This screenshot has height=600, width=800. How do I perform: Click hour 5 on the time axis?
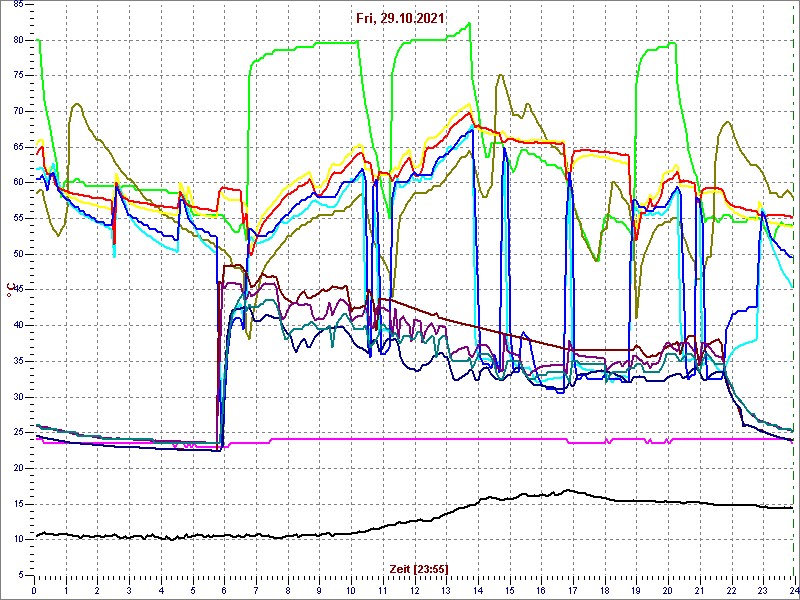(x=193, y=591)
